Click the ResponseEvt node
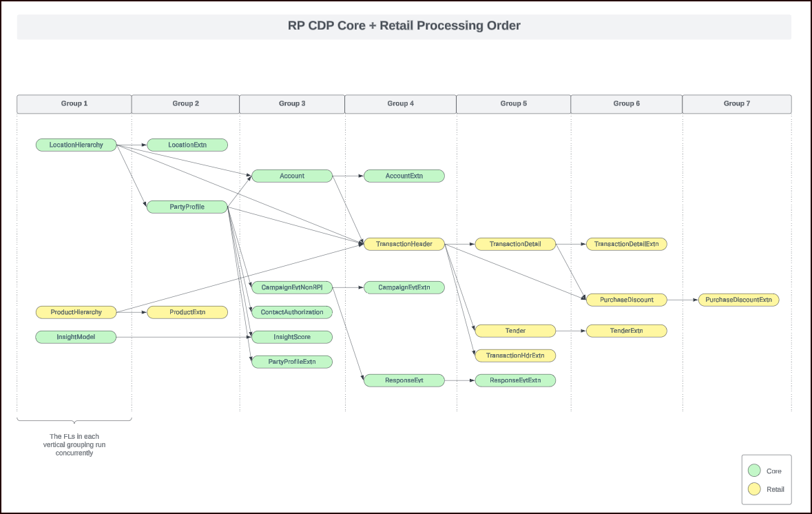Viewport: 812px width, 514px height. coord(404,380)
